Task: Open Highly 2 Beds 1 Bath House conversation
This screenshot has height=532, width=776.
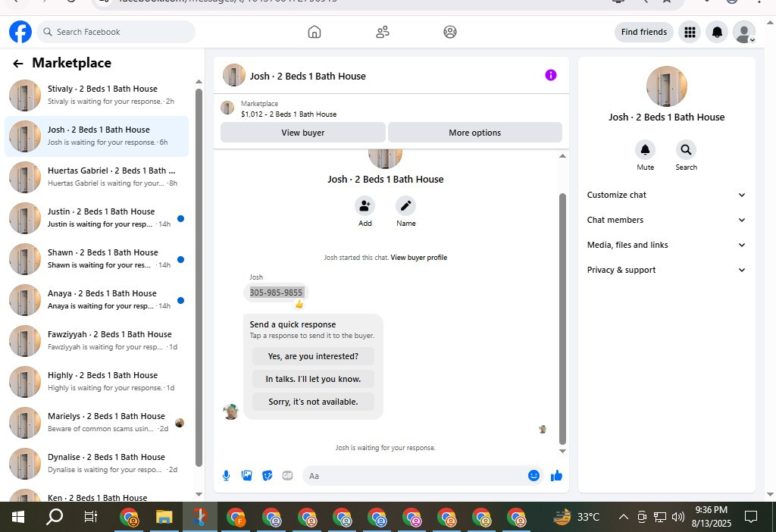Action: pyautogui.click(x=96, y=381)
